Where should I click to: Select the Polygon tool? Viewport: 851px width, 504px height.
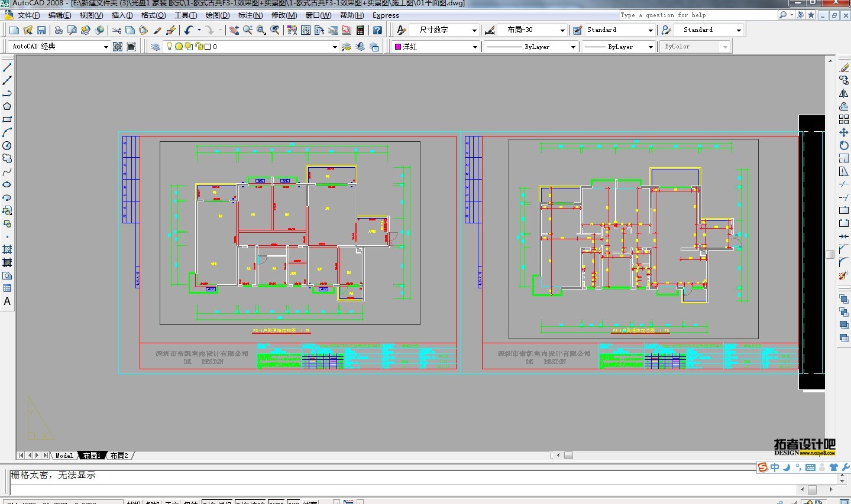(x=7, y=106)
